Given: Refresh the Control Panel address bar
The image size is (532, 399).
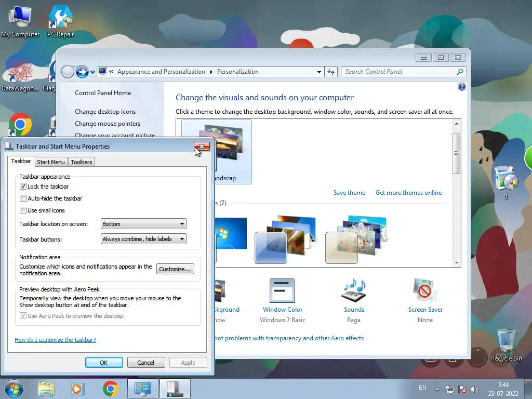Looking at the screenshot, I should 331,72.
